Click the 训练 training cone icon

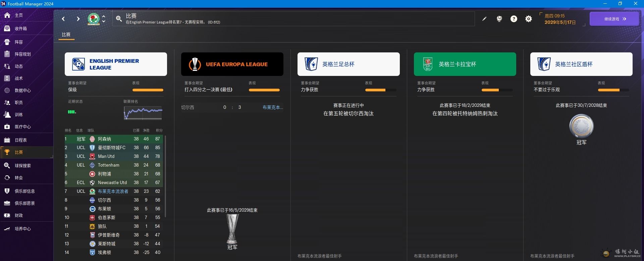click(7, 115)
